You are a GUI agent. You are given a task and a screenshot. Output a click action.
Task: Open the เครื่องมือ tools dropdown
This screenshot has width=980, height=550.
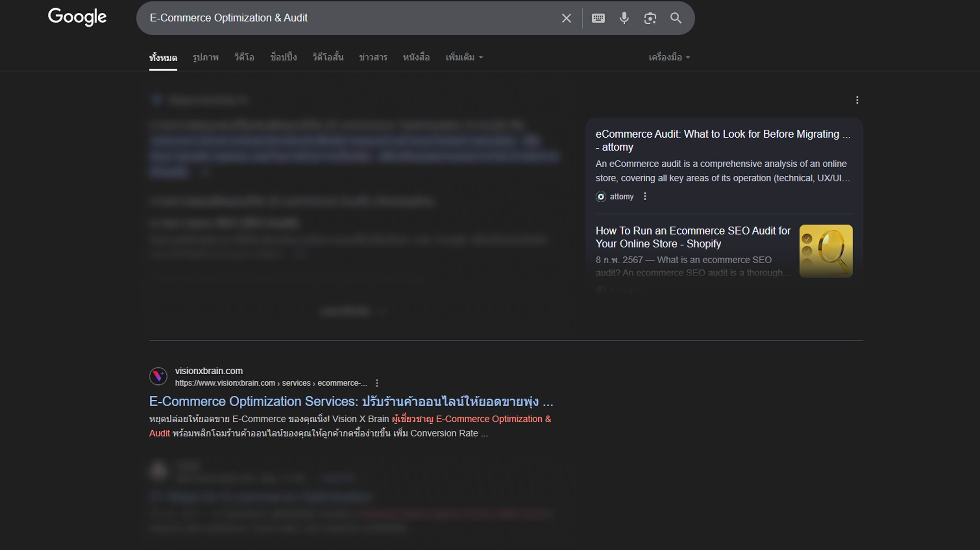tap(669, 57)
